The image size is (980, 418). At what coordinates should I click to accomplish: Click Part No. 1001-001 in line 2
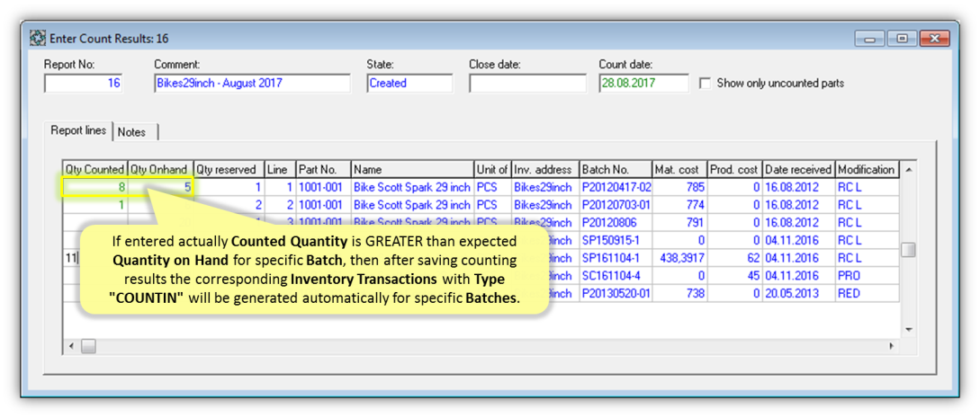tap(323, 204)
